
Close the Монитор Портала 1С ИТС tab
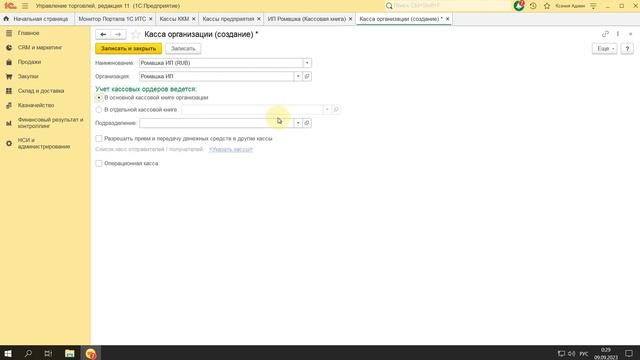[151, 19]
